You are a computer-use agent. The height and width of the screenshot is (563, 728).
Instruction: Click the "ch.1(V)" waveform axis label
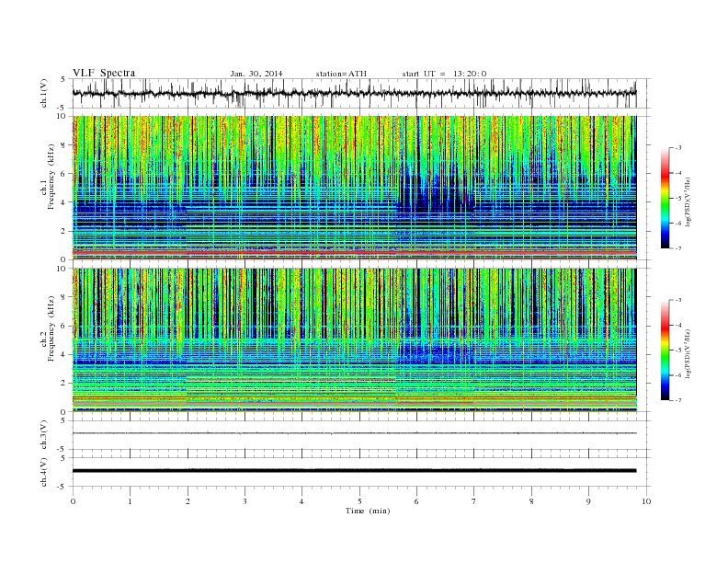(44, 93)
